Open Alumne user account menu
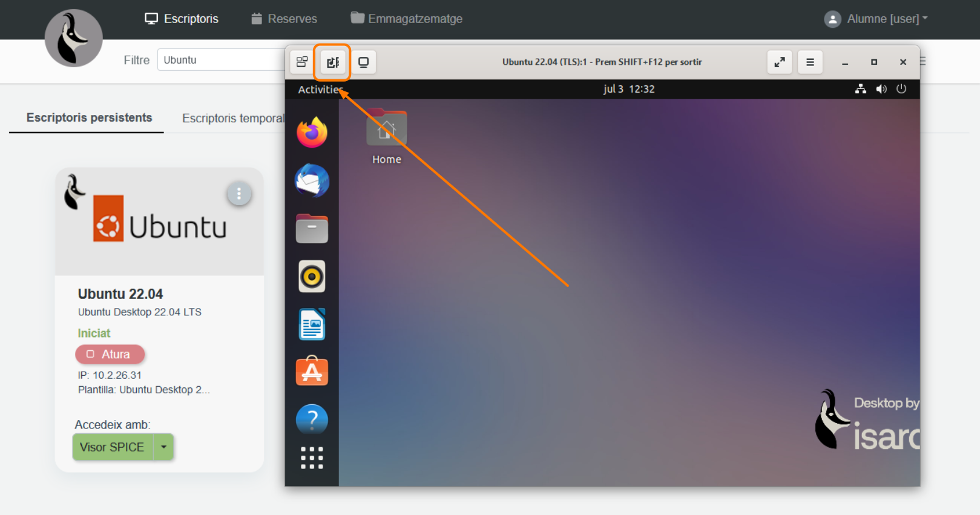 pos(876,19)
